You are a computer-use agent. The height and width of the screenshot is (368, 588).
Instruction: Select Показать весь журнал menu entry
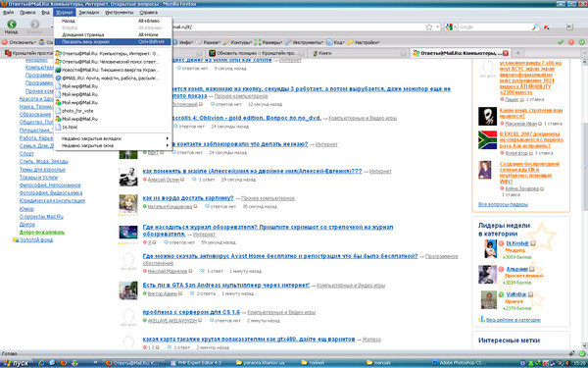pyautogui.click(x=113, y=42)
